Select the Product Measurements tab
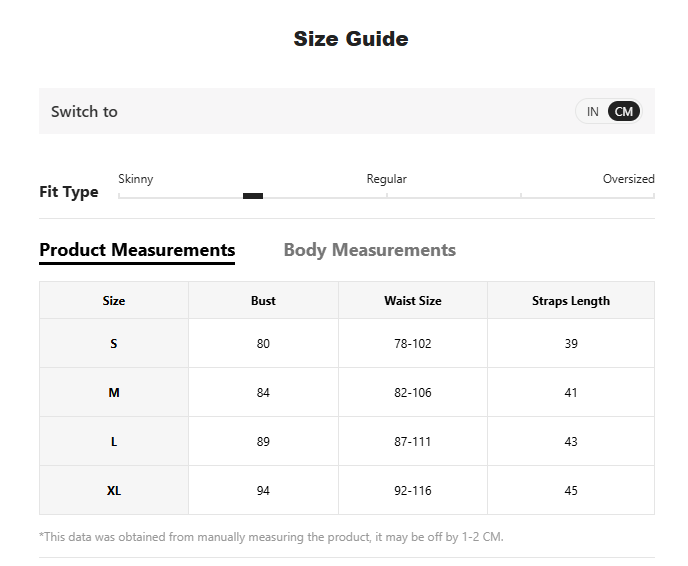This screenshot has height=566, width=688. click(x=137, y=250)
